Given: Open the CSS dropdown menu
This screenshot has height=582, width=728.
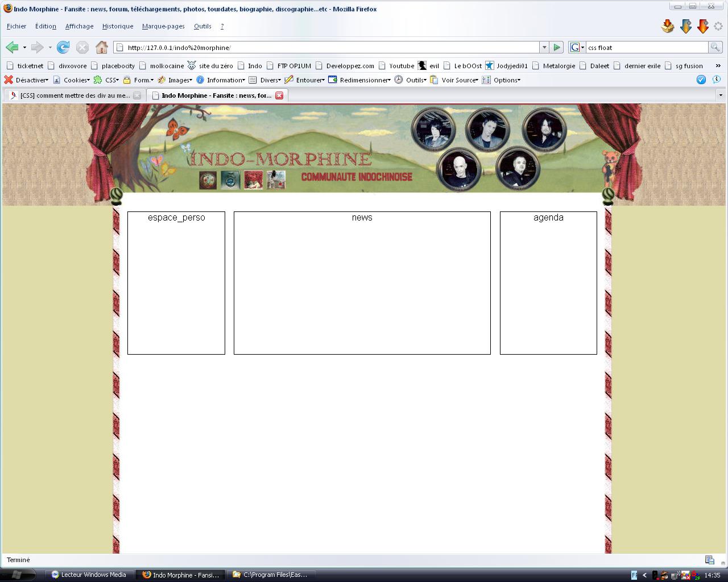Looking at the screenshot, I should tap(106, 80).
